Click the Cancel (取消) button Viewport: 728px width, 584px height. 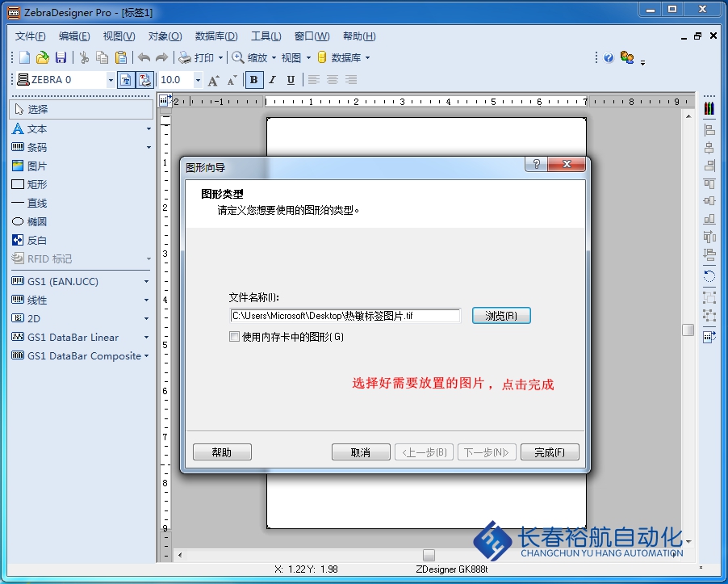click(x=361, y=452)
